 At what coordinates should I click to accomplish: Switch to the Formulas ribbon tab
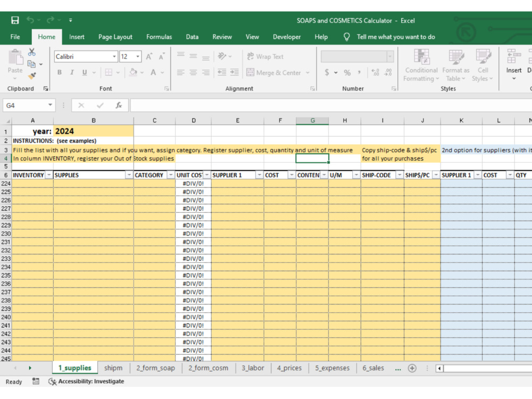159,37
